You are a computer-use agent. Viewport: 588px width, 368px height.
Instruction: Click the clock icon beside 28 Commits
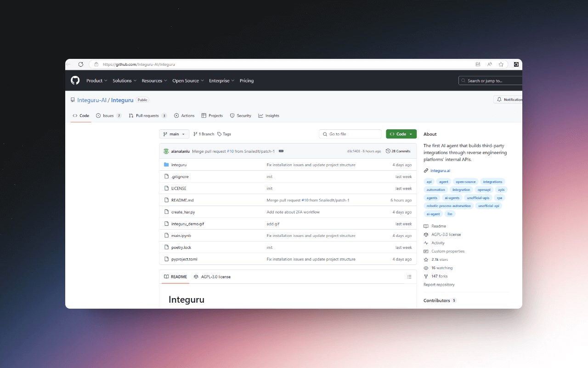[x=388, y=151]
